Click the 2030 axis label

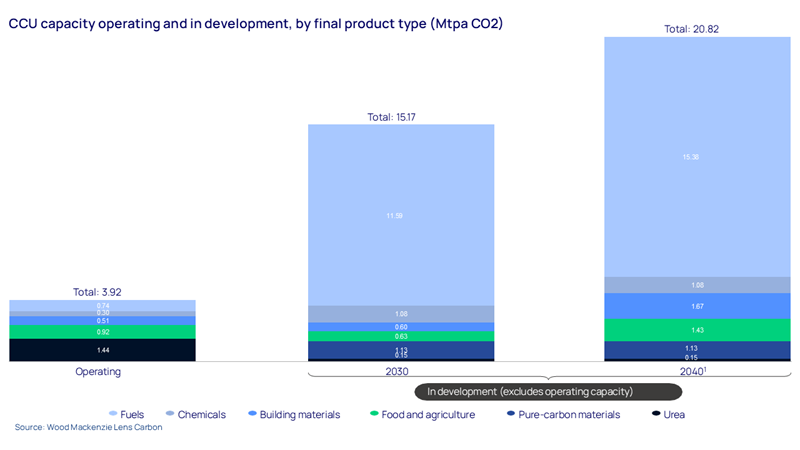pyautogui.click(x=400, y=371)
